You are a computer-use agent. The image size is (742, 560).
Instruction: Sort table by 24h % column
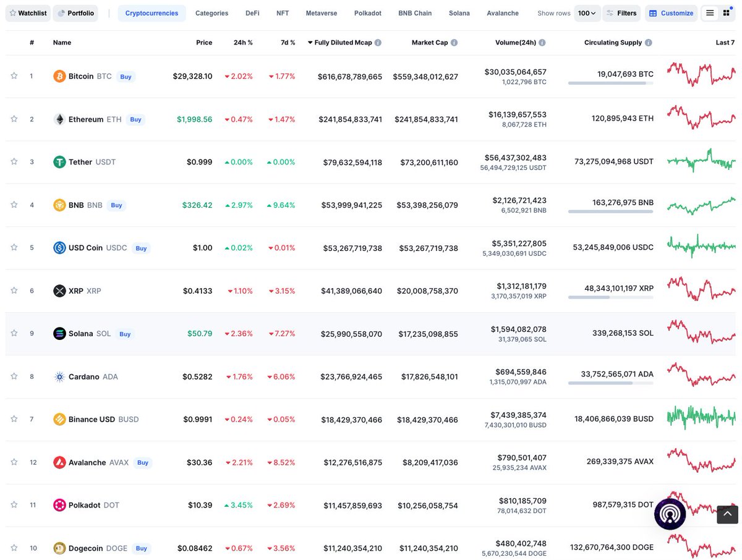(243, 43)
